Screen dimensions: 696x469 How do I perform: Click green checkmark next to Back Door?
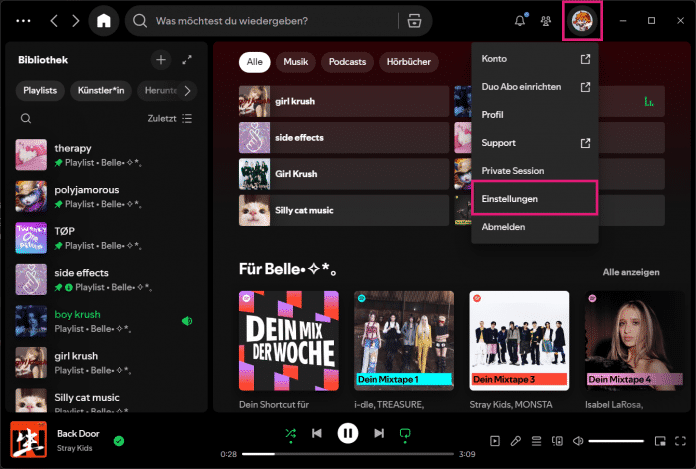coord(119,440)
